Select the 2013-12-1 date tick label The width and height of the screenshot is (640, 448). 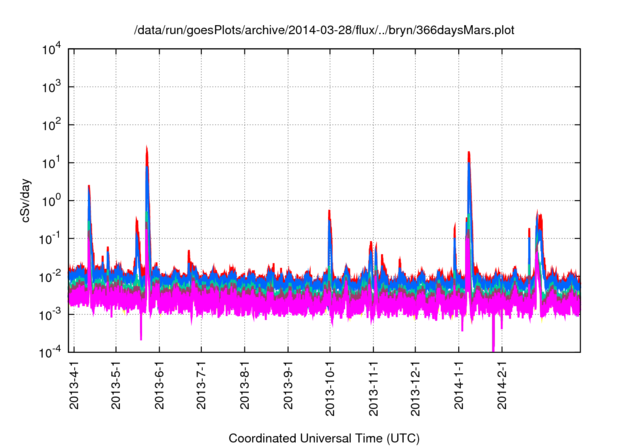click(x=416, y=387)
